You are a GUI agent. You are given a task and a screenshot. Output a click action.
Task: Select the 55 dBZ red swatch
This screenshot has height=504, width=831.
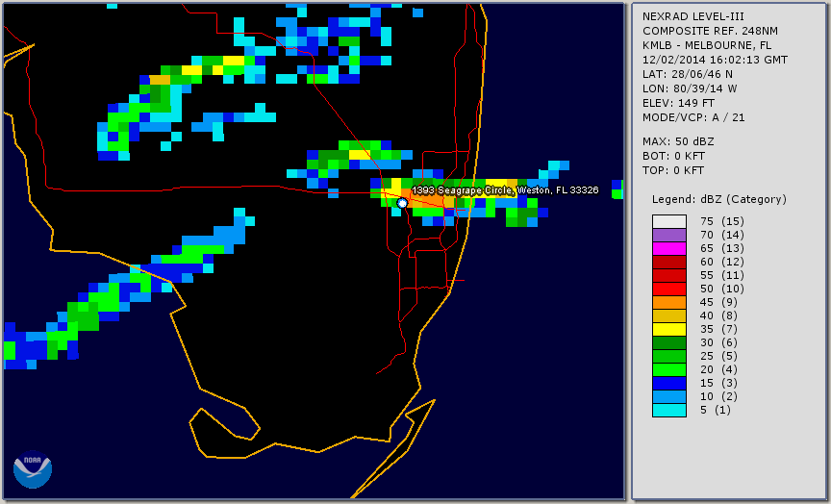(x=668, y=276)
